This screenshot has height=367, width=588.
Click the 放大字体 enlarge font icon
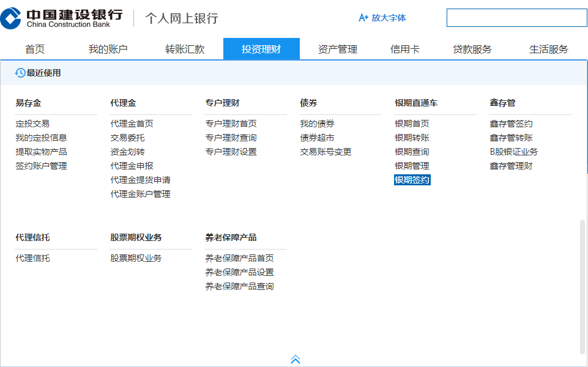click(363, 18)
